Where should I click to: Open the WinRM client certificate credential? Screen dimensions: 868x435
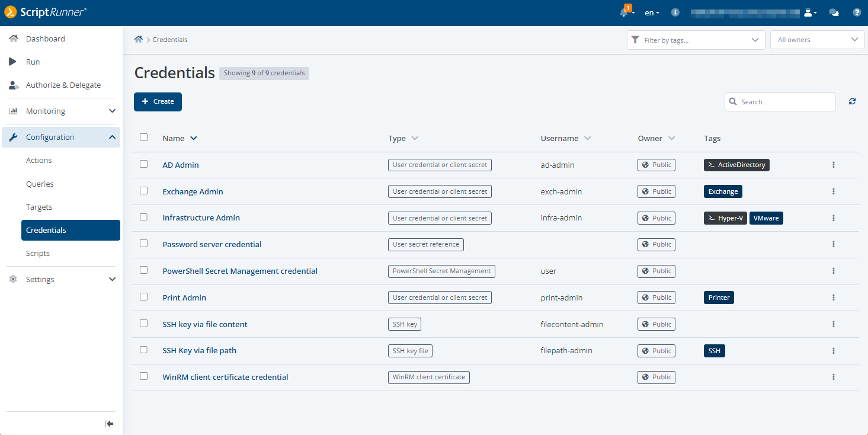(x=226, y=377)
